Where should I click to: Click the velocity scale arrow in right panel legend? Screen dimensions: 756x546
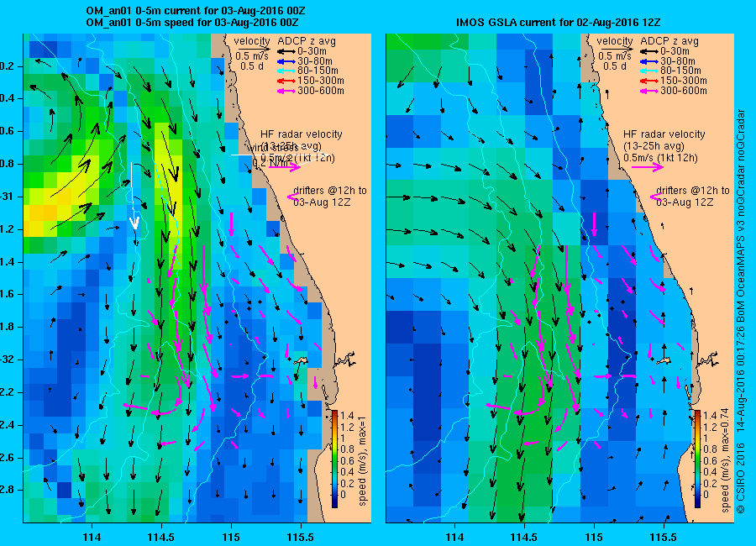[x=617, y=48]
